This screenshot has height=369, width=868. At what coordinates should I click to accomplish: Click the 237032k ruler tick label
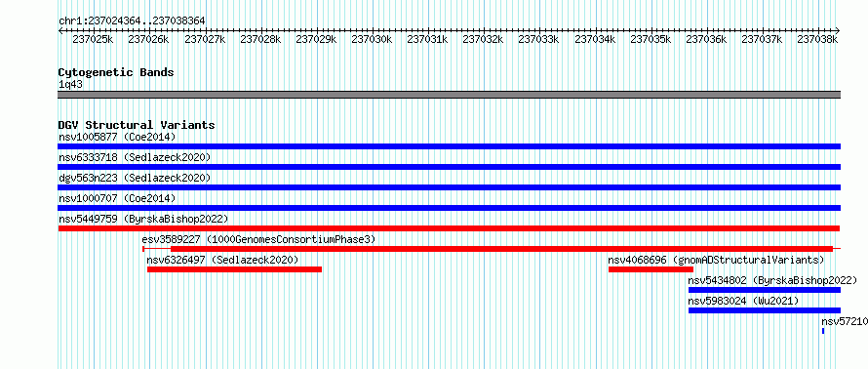[484, 40]
